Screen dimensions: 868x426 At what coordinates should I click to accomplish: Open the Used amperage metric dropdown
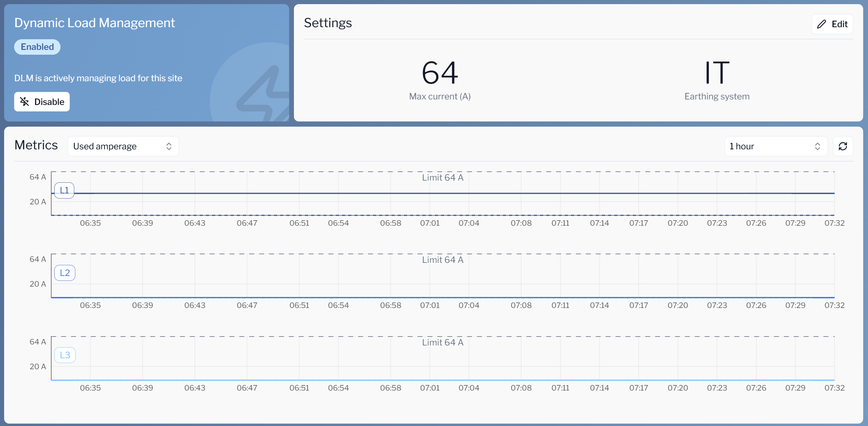[x=123, y=146]
